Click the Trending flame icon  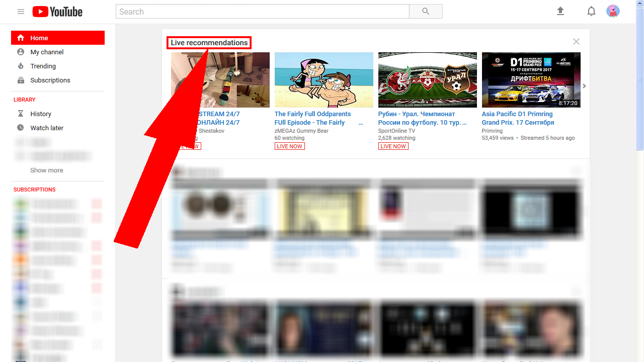[x=21, y=66]
